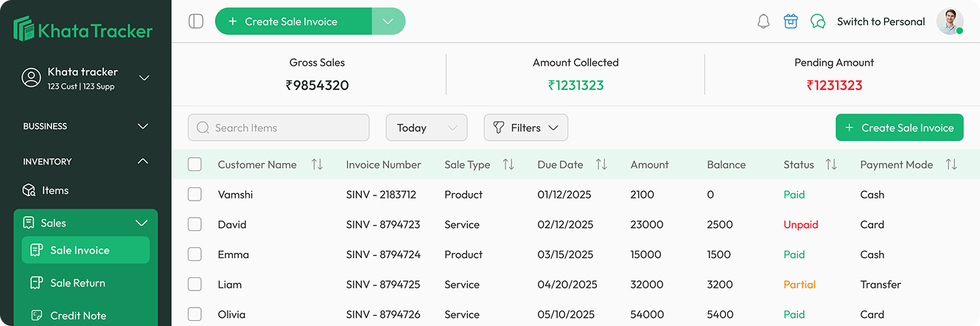Open the Today date dropdown
Screen dimensions: 980x326
coord(427,128)
